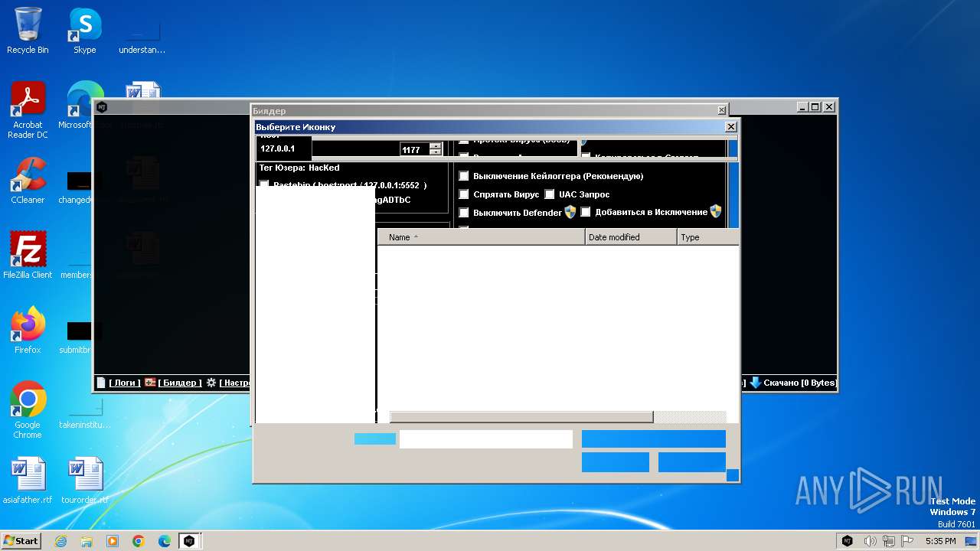This screenshot has width=980, height=551.
Task: Open the Настр... settings tab
Action: tap(235, 383)
